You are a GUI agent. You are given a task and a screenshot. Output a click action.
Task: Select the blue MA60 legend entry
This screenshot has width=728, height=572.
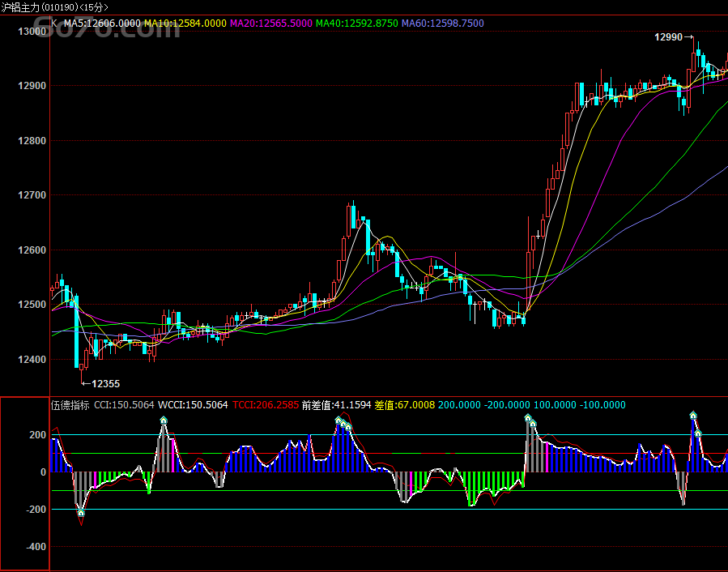pos(442,23)
